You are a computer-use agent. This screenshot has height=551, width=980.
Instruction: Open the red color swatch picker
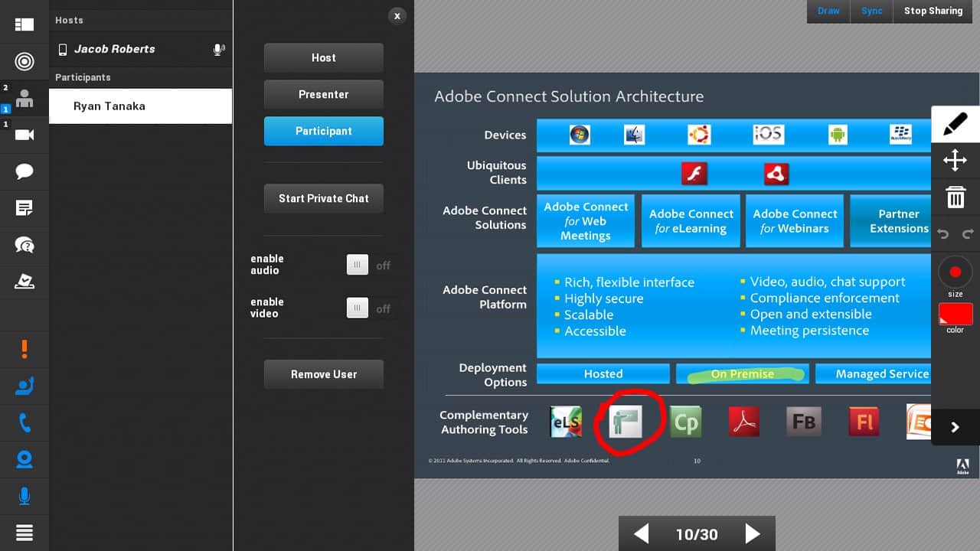point(955,315)
